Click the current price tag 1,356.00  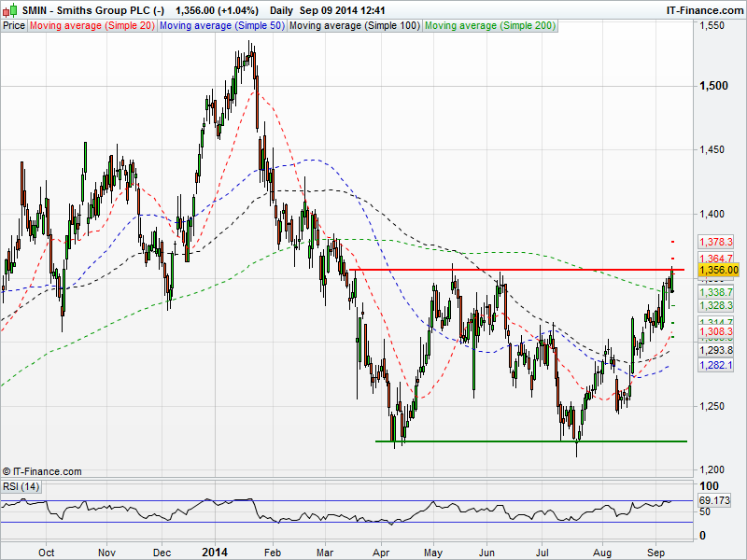pos(718,270)
